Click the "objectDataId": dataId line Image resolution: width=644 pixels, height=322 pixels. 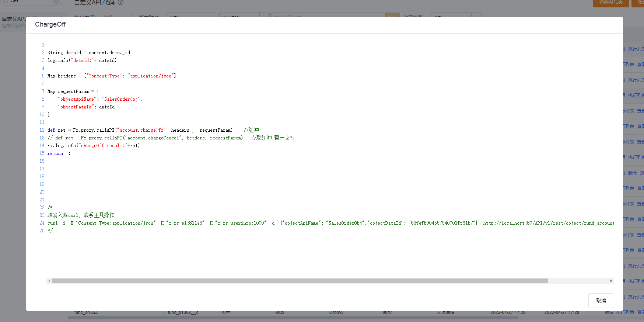coord(86,107)
